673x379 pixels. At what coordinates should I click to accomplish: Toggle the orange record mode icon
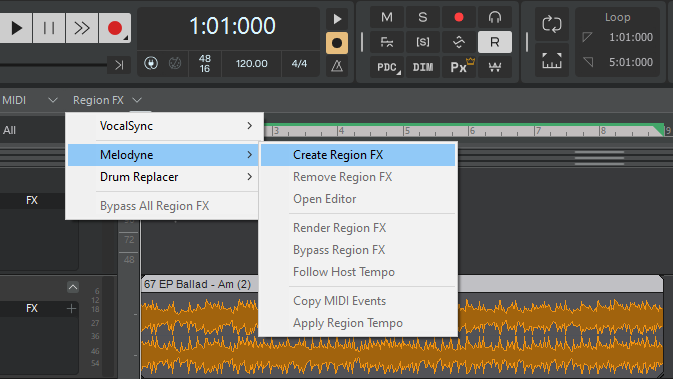click(x=337, y=43)
